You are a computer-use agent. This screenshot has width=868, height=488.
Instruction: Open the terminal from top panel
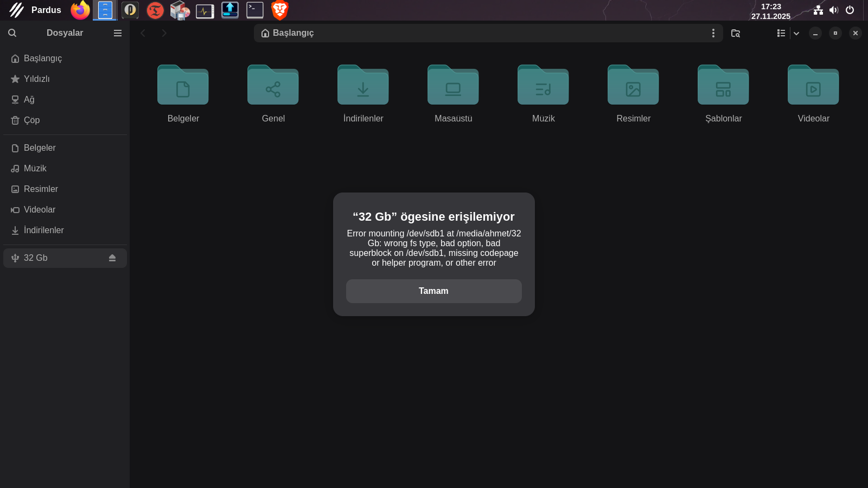pyautogui.click(x=254, y=10)
